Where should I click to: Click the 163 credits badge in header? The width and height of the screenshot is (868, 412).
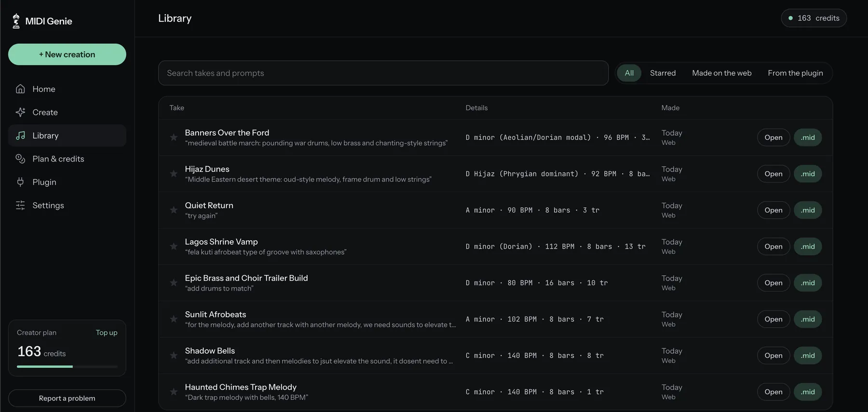tap(814, 18)
